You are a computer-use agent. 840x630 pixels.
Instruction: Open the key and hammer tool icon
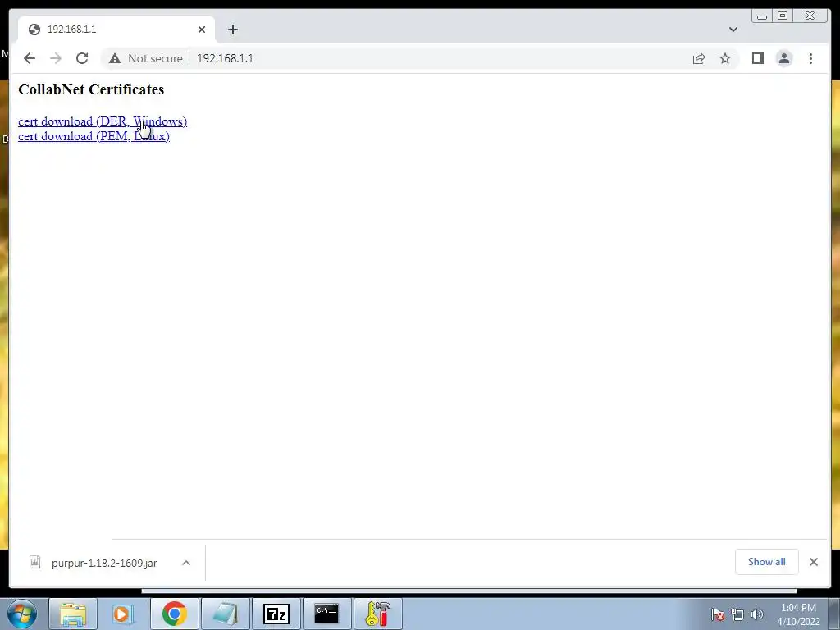(377, 614)
